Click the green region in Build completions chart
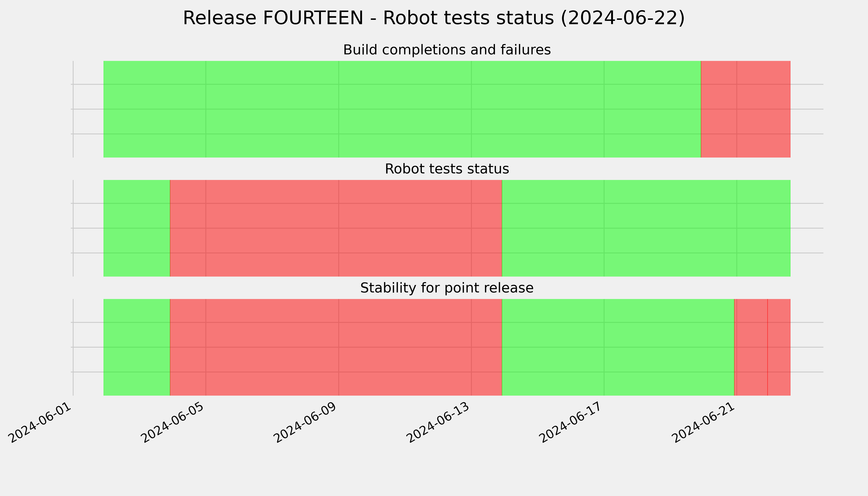The width and height of the screenshot is (868, 496). (x=402, y=109)
